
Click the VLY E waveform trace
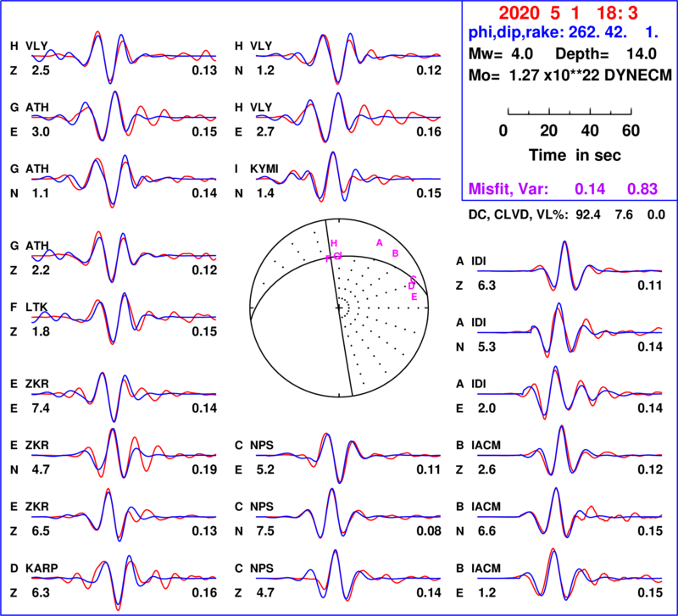tap(349, 117)
